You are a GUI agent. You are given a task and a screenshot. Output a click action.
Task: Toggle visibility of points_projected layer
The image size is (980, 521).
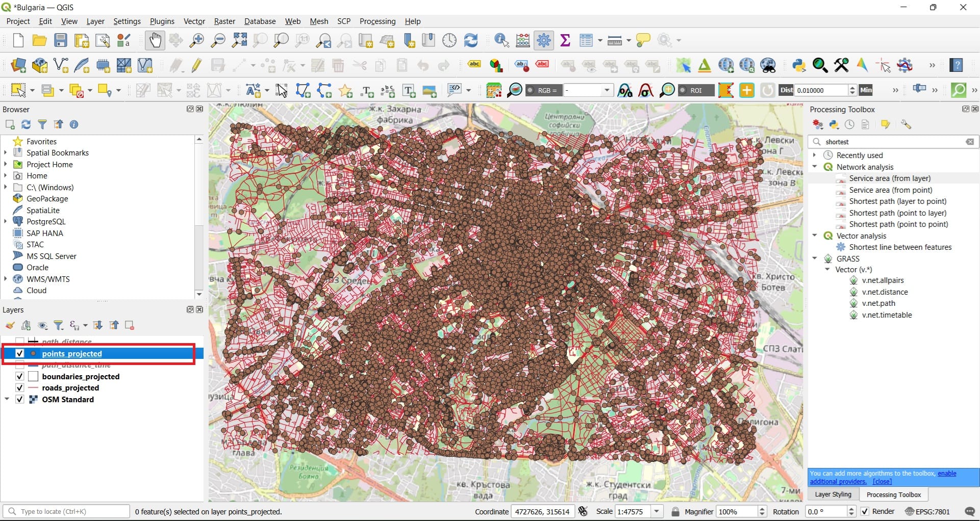click(20, 353)
